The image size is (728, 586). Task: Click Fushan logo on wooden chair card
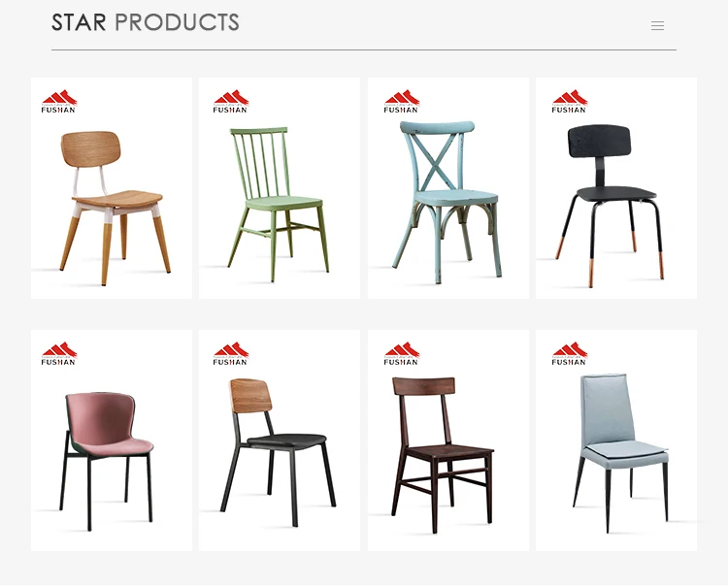[59, 101]
